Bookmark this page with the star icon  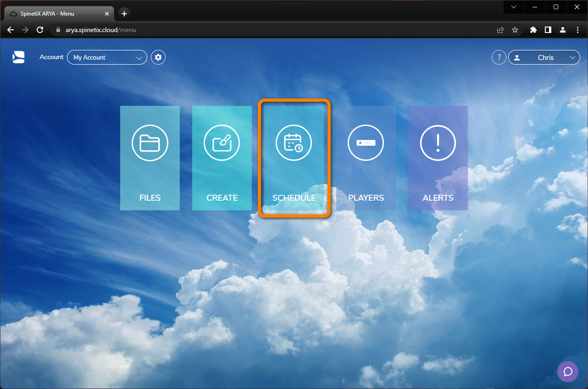point(515,29)
